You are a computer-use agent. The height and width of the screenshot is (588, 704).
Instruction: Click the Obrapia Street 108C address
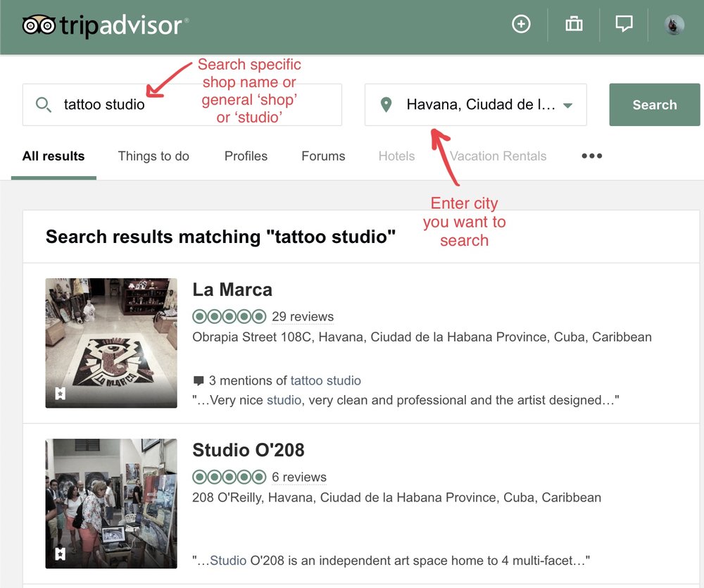tap(422, 337)
